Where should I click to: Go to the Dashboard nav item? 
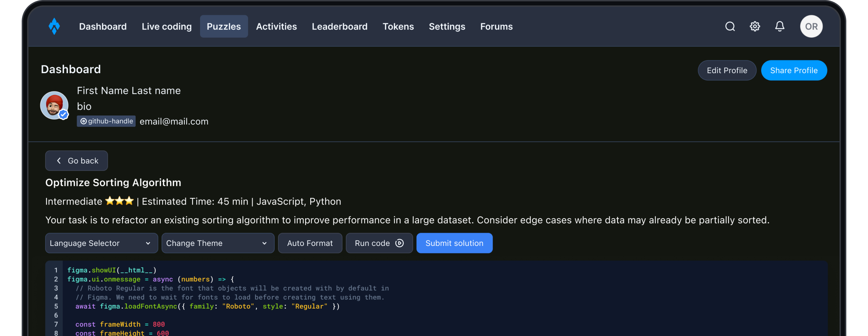[x=103, y=26]
